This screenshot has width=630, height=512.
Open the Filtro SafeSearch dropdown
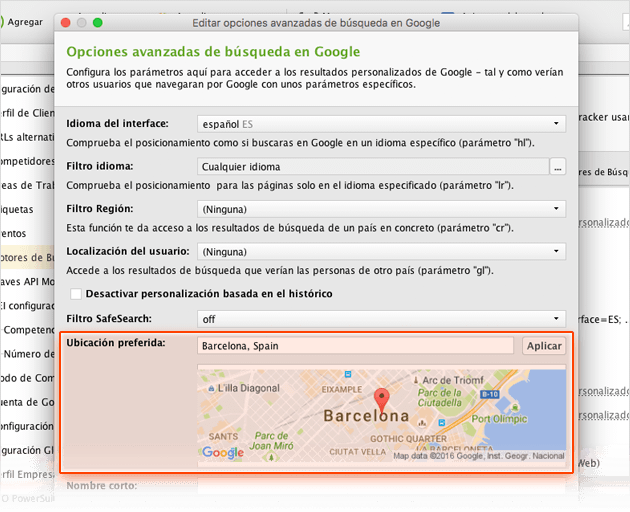(x=381, y=319)
